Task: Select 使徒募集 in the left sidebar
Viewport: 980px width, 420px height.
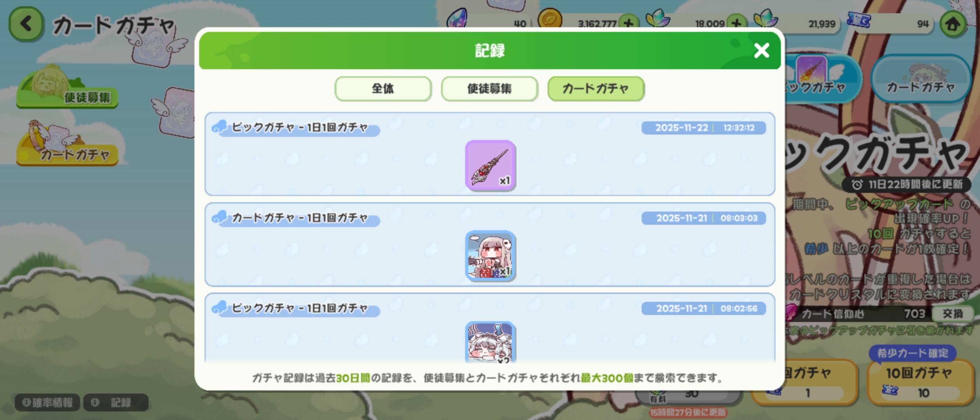Action: pyautogui.click(x=67, y=87)
